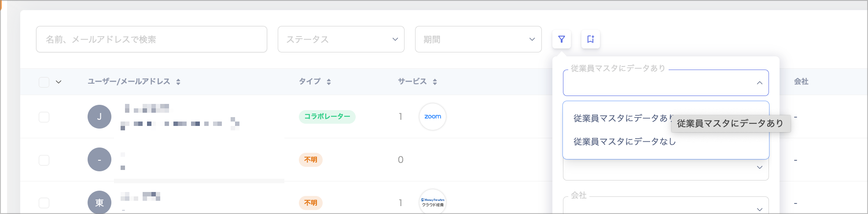Check the 東 user row checkbox

click(44, 203)
